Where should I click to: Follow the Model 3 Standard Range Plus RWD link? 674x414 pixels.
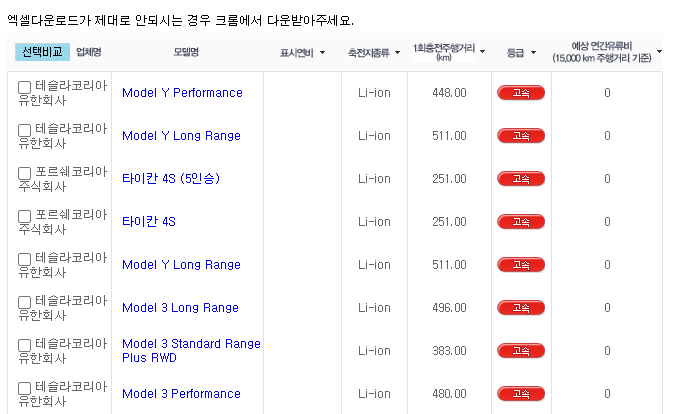(x=191, y=351)
